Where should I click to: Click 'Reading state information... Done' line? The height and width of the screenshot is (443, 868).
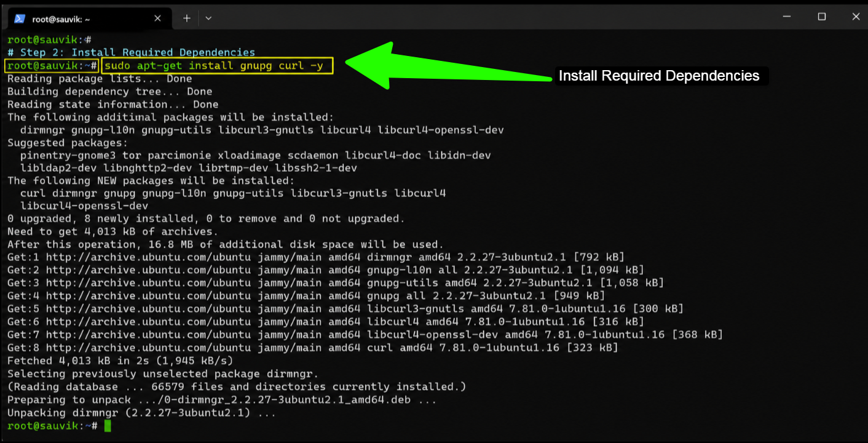(x=112, y=105)
